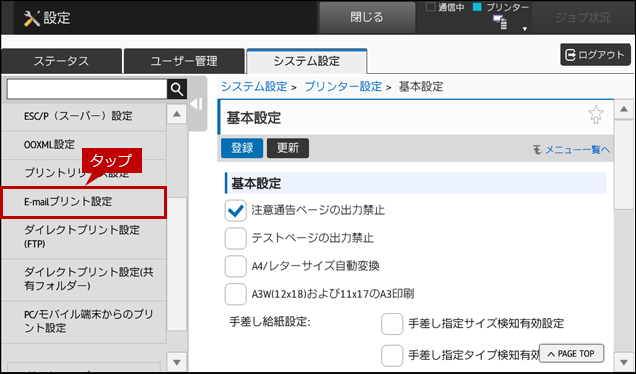The width and height of the screenshot is (636, 374).
Task: Switch to ステータス tab
Action: click(61, 61)
